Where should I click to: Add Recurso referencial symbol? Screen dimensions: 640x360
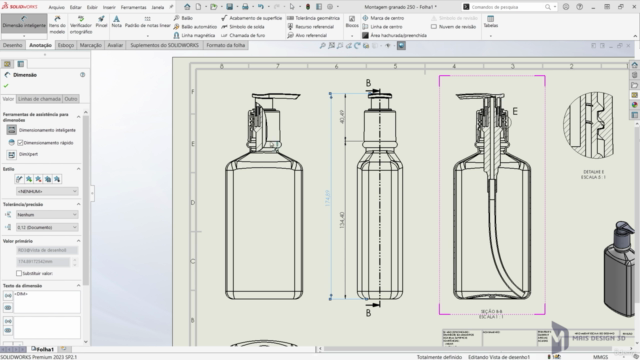pyautogui.click(x=311, y=27)
